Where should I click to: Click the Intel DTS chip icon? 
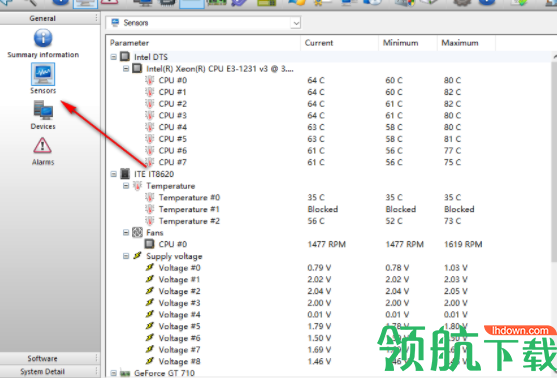pos(125,56)
